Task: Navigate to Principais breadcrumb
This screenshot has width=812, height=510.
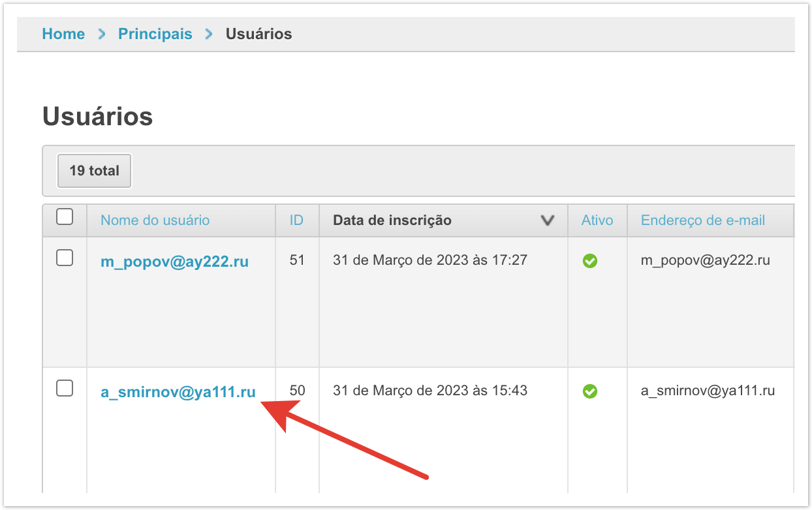Action: click(155, 34)
